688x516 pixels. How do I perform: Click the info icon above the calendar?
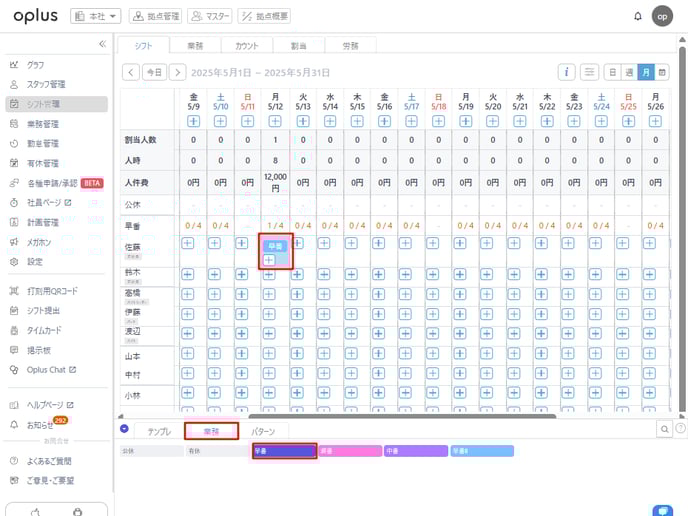[x=566, y=72]
